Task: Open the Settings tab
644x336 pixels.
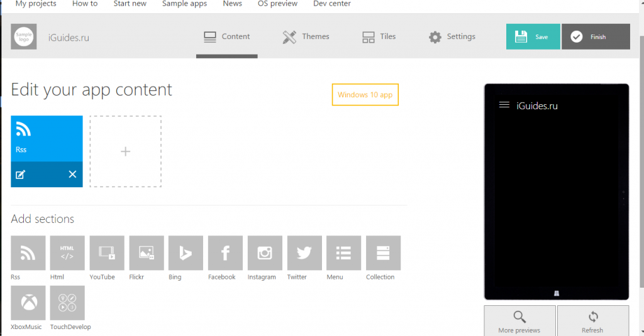Action: (x=452, y=36)
